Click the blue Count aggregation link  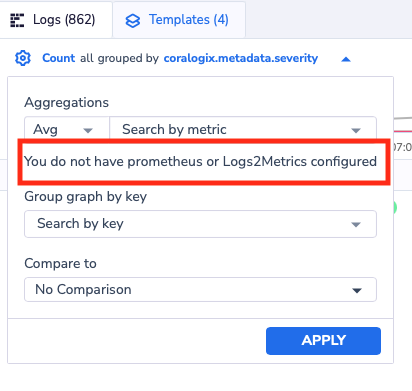click(x=58, y=58)
